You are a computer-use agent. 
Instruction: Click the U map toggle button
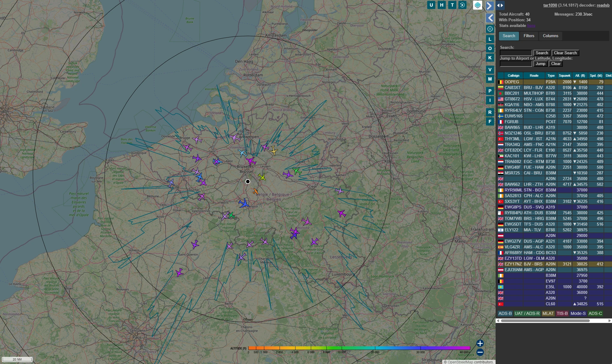pyautogui.click(x=431, y=5)
